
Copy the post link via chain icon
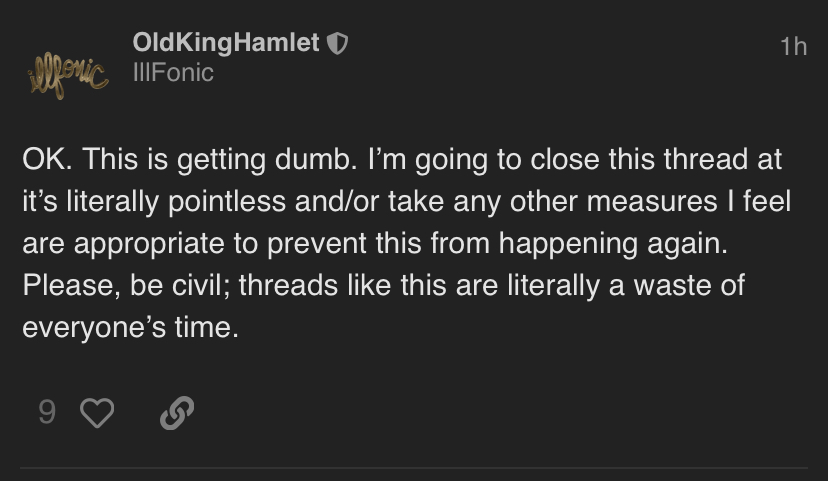177,413
